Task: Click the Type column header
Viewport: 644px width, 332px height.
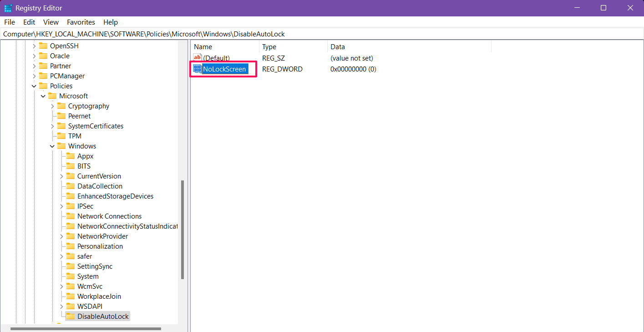Action: tap(293, 46)
